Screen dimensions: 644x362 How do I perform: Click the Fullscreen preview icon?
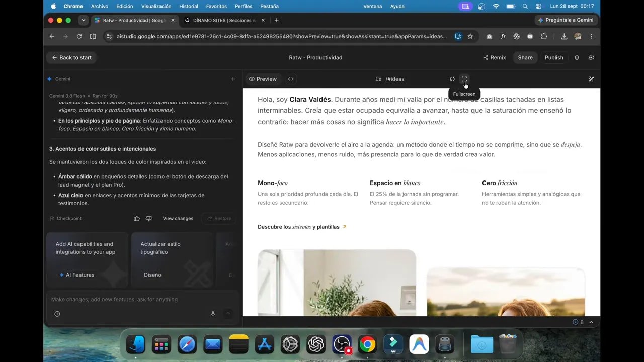(x=464, y=79)
